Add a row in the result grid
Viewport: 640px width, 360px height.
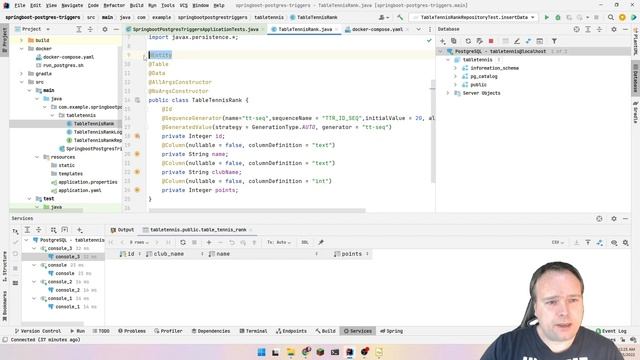209,242
